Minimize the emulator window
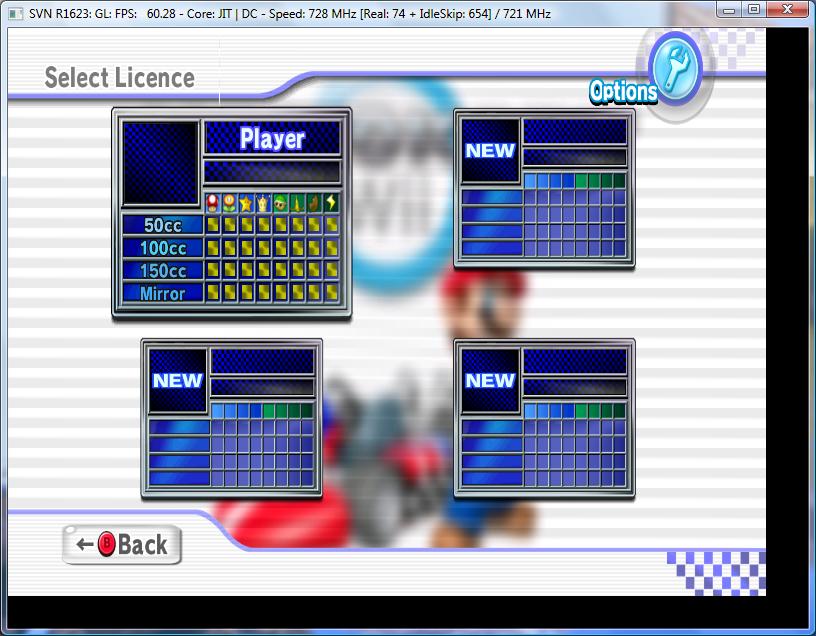This screenshot has height=636, width=816. click(730, 9)
